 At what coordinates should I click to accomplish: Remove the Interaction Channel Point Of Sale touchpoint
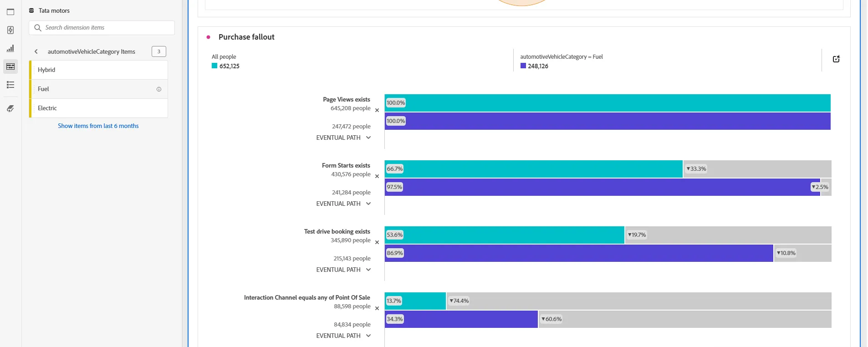click(377, 308)
